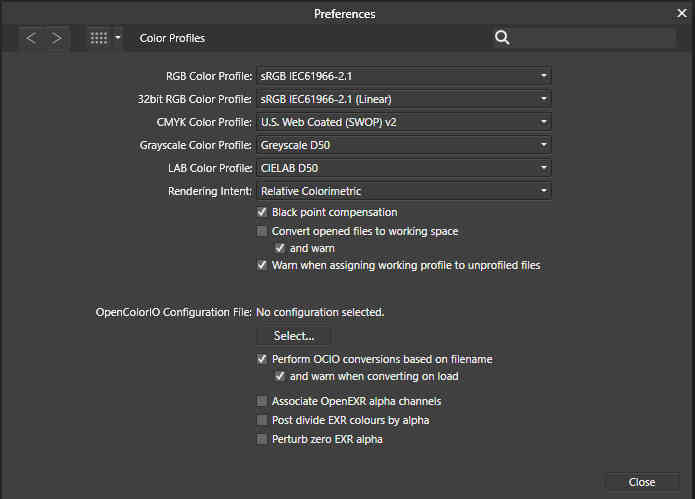Image resolution: width=695 pixels, height=499 pixels.
Task: Enable Associate OpenEXR alpha channels
Action: [262, 402]
